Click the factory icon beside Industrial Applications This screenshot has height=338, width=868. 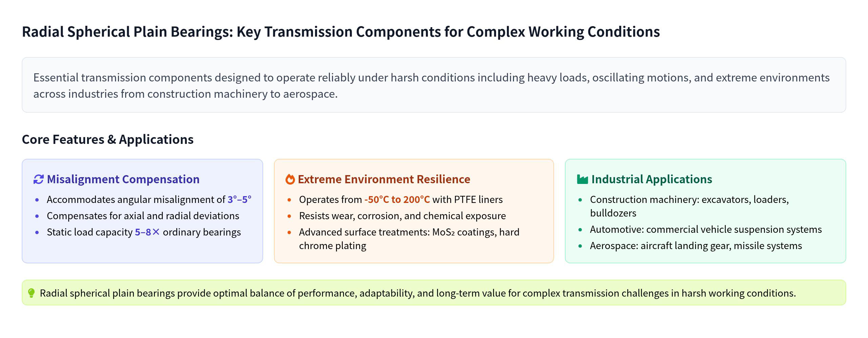coord(582,179)
